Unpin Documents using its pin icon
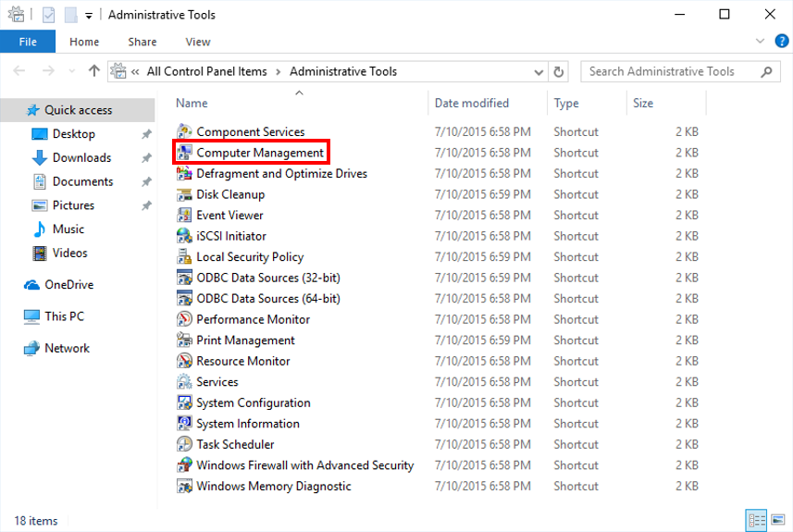The height and width of the screenshot is (532, 793). [x=146, y=181]
